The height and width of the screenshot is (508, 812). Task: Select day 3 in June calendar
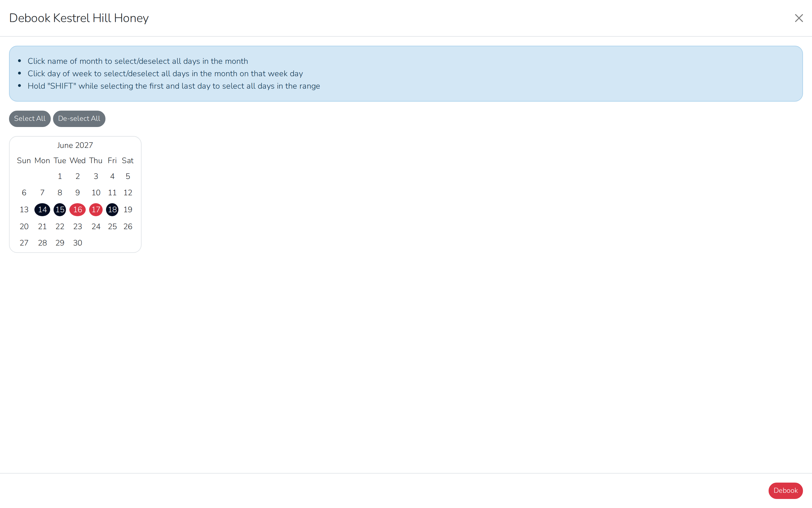[x=96, y=176]
